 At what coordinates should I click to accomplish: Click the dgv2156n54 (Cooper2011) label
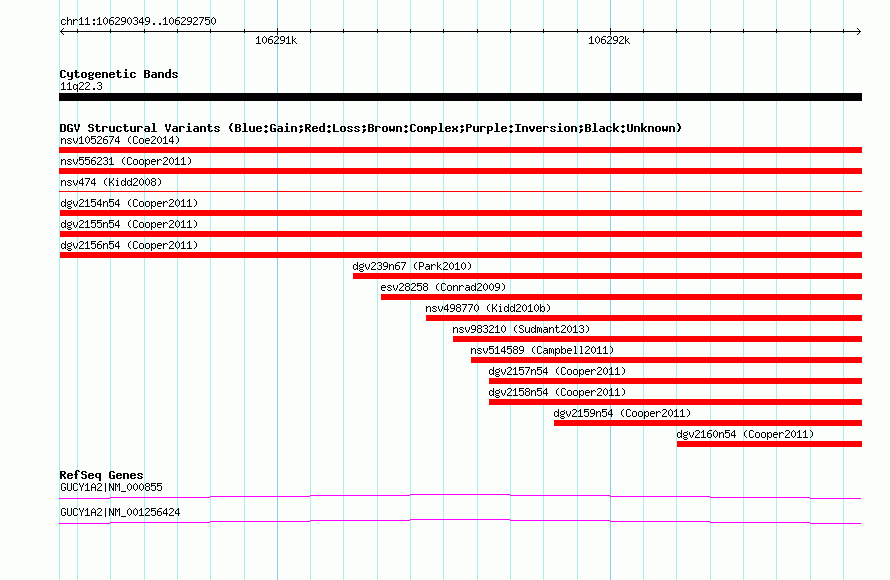[129, 245]
